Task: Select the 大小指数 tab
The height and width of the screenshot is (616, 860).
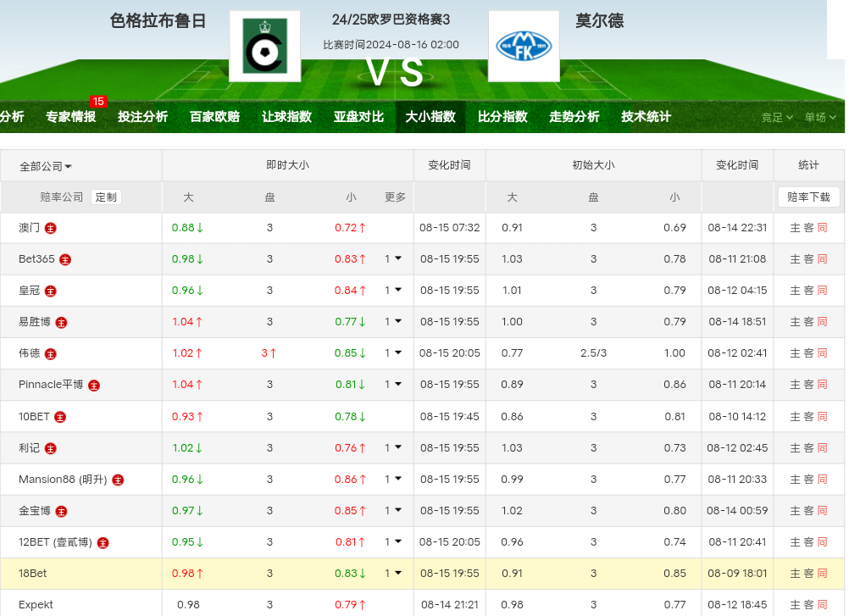Action: (430, 116)
